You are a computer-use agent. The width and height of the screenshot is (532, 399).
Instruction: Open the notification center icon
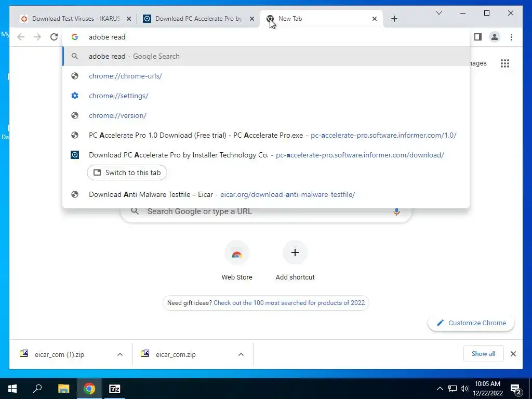coord(516,389)
